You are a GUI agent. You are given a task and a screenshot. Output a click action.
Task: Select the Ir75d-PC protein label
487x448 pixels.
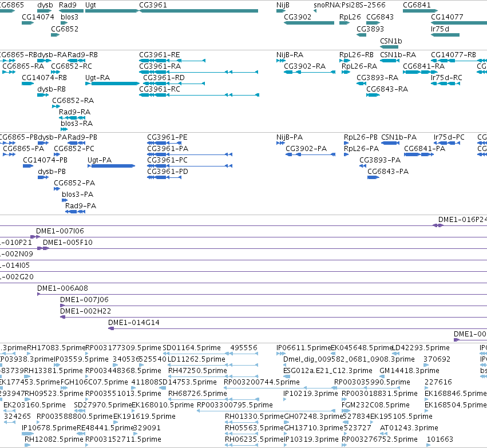[449, 137]
